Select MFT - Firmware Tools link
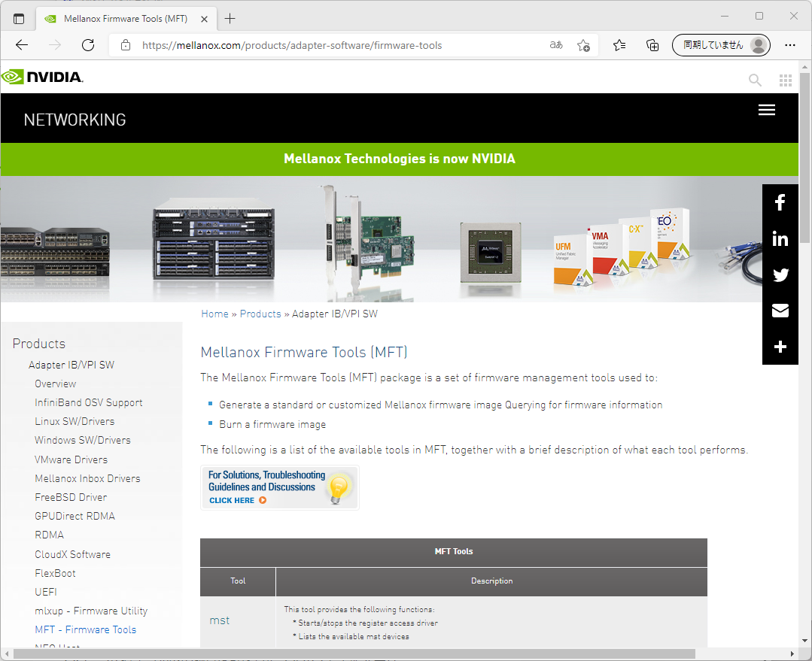The width and height of the screenshot is (812, 661). pyautogui.click(x=86, y=629)
